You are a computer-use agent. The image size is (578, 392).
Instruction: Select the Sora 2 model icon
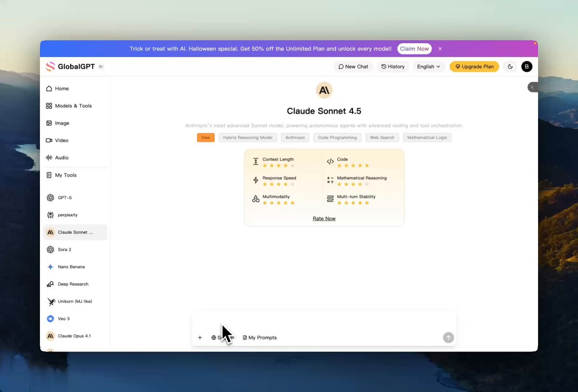pos(50,249)
